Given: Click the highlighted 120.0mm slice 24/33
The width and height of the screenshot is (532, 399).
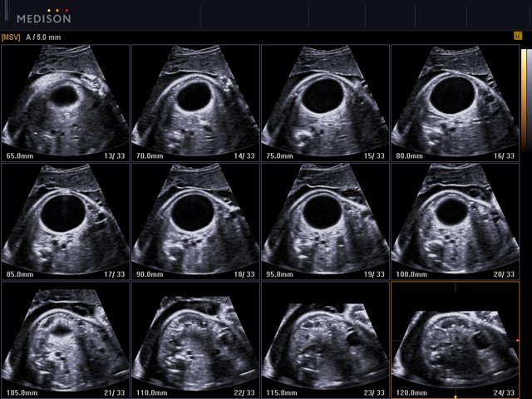Looking at the screenshot, I should coord(455,339).
